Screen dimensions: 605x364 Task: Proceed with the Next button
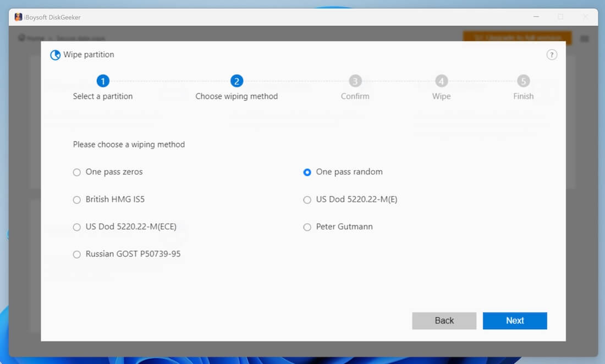tap(515, 321)
